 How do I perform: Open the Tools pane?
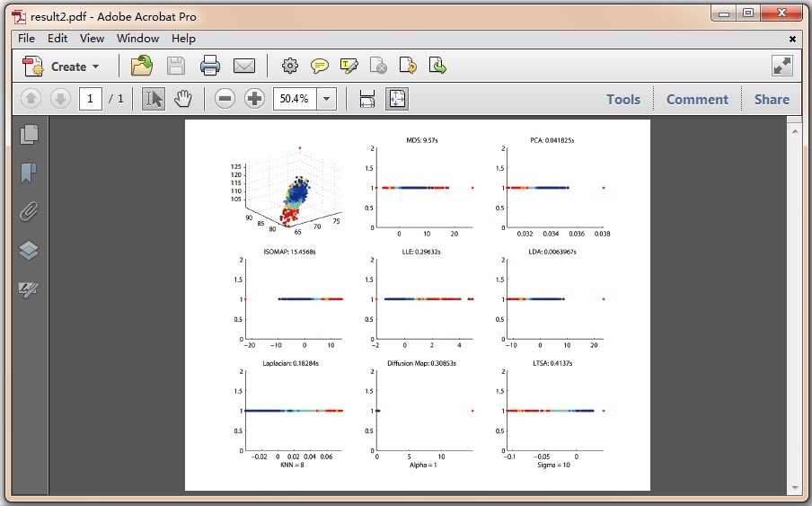click(x=623, y=100)
